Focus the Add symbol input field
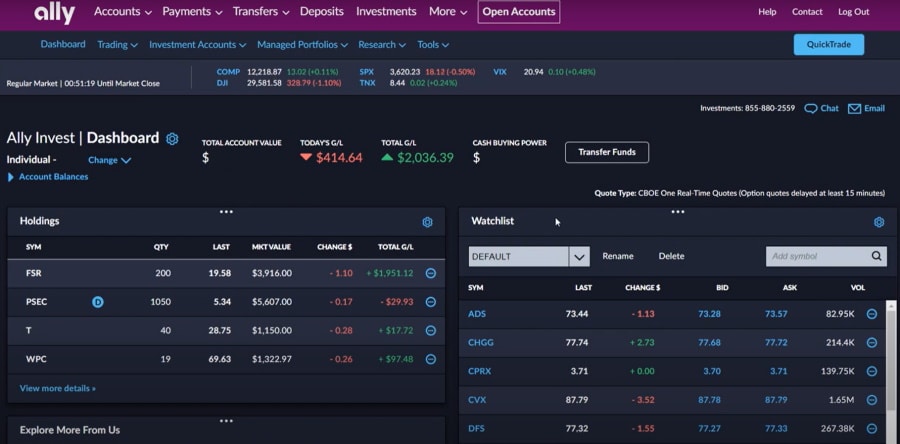Viewport: 900px width, 444px height. (x=818, y=256)
